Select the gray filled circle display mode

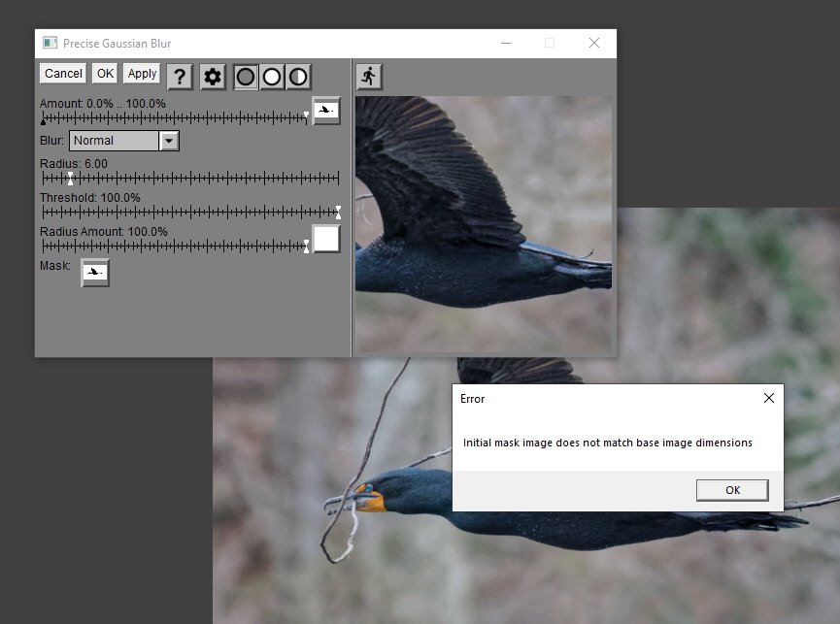click(x=247, y=77)
